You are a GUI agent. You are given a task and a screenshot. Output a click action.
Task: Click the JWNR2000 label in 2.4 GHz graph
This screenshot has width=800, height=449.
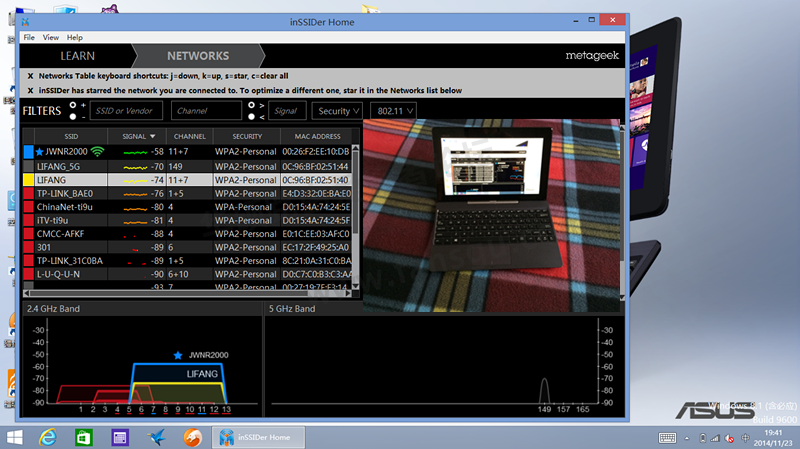point(209,355)
